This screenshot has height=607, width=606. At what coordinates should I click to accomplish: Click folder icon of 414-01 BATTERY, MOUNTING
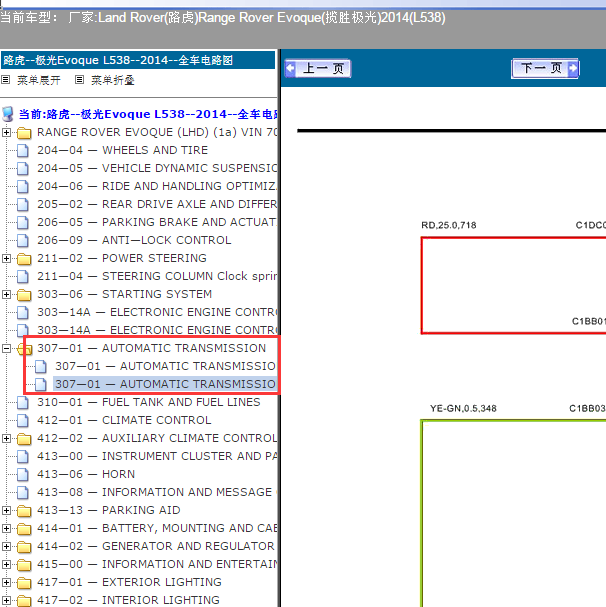(x=24, y=528)
